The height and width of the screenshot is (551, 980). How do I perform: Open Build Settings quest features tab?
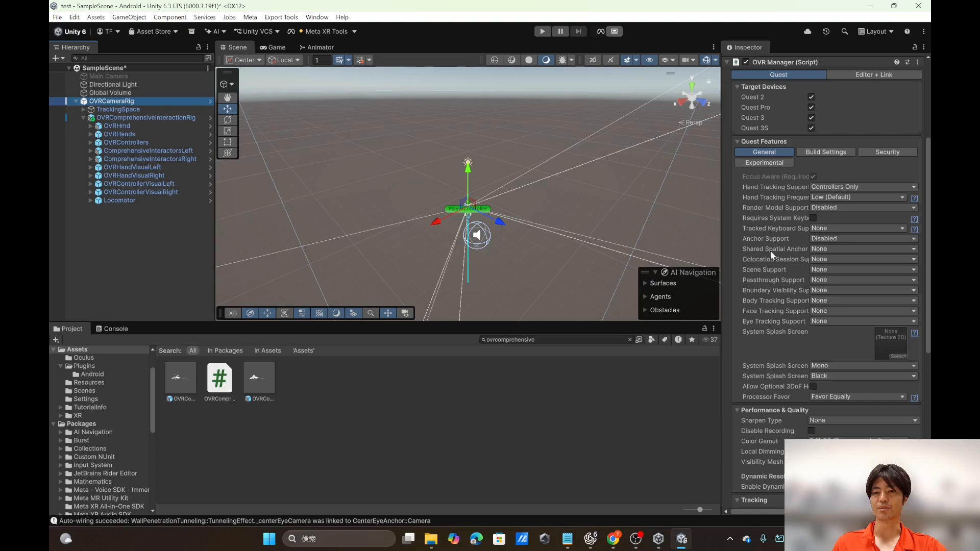click(826, 152)
